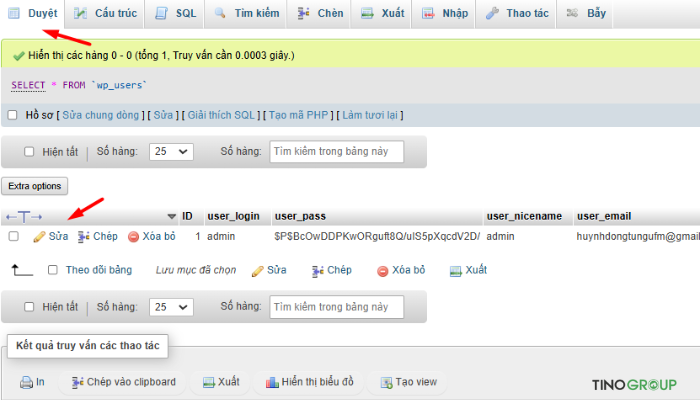Click the user_login admin cell
This screenshot has width=700, height=400.
point(221,236)
